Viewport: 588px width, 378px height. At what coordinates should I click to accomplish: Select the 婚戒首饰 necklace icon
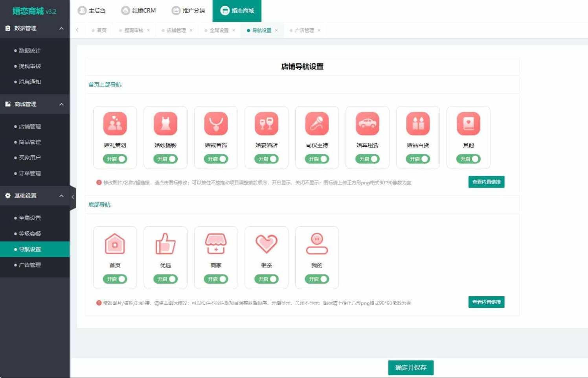click(x=216, y=124)
